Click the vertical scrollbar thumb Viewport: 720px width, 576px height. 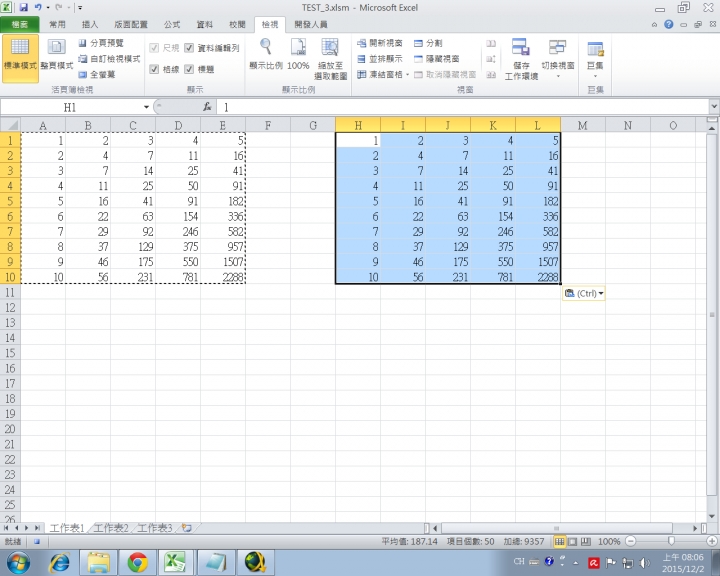pos(712,315)
